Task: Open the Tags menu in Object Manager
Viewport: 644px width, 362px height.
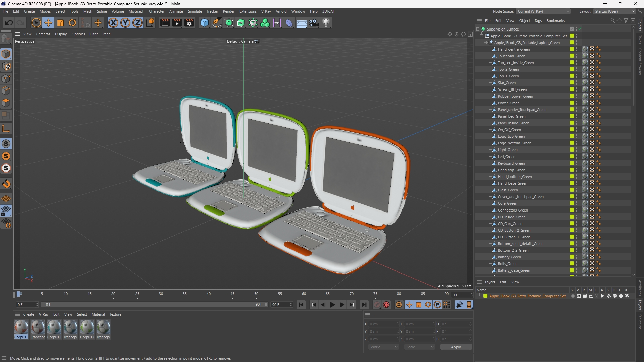Action: 538,21
